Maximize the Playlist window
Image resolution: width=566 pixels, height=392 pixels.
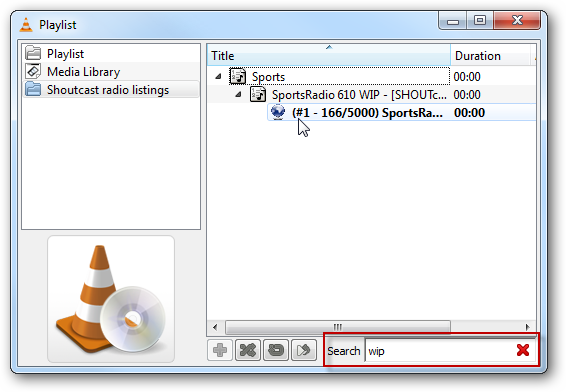[480, 21]
